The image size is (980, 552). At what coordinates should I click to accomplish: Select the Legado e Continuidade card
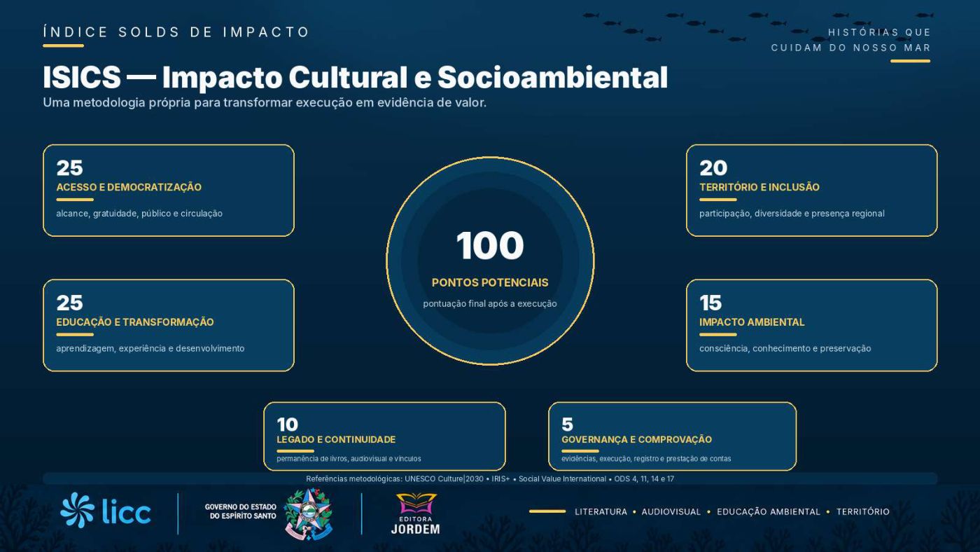pos(384,436)
